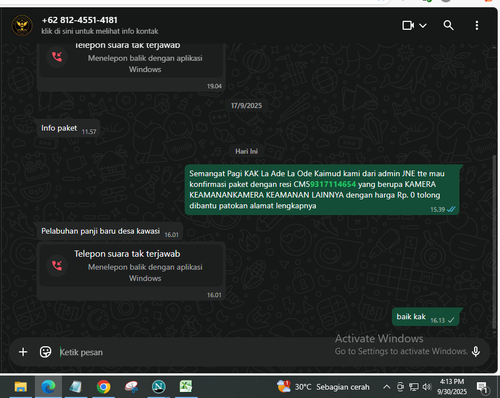Open the red-white app icon in taskbar
500x398 pixels.
tap(131, 387)
